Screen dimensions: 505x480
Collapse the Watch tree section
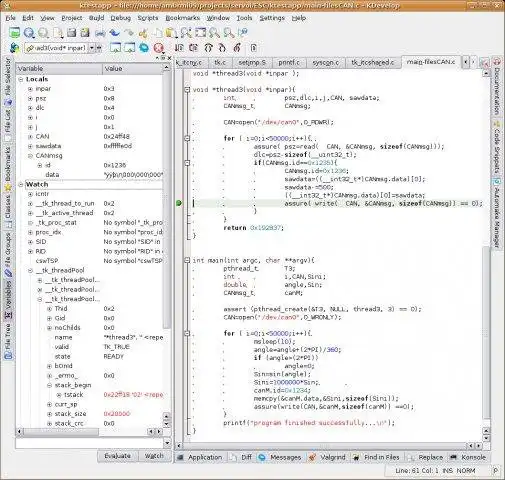pos(21,184)
